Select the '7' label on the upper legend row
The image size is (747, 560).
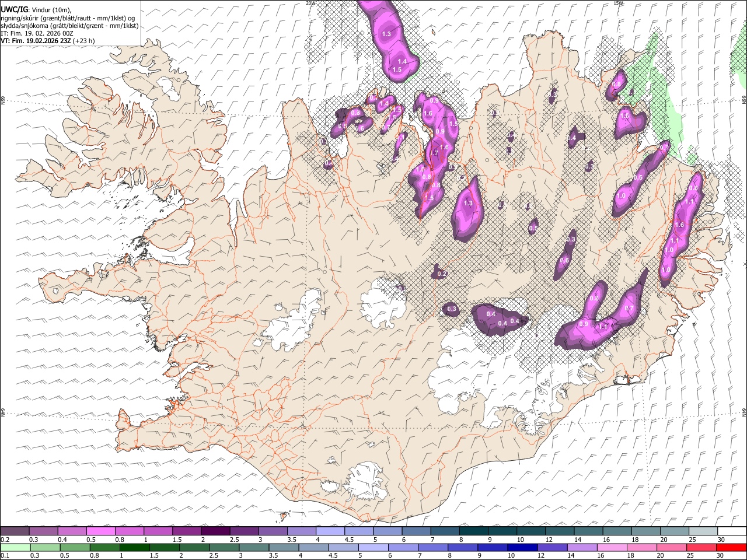point(432,540)
